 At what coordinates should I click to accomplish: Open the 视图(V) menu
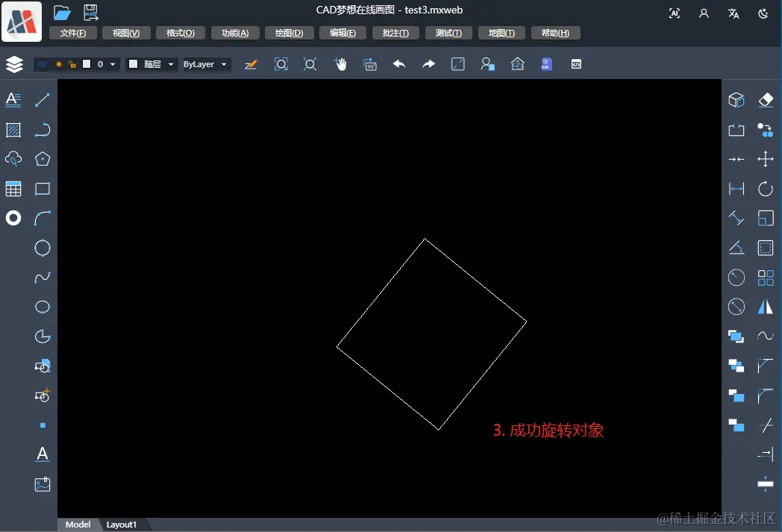tap(126, 33)
